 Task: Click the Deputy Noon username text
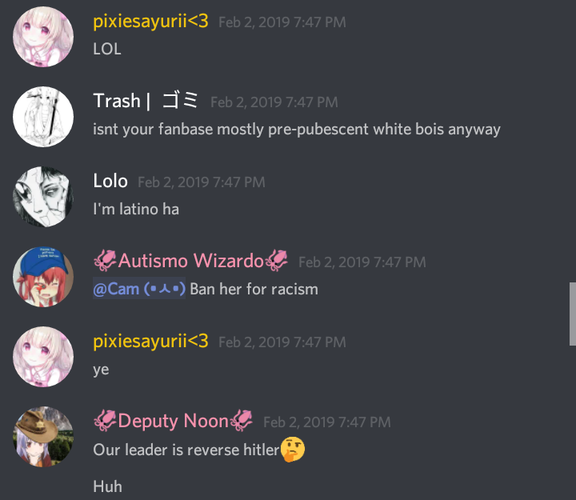[x=173, y=421]
